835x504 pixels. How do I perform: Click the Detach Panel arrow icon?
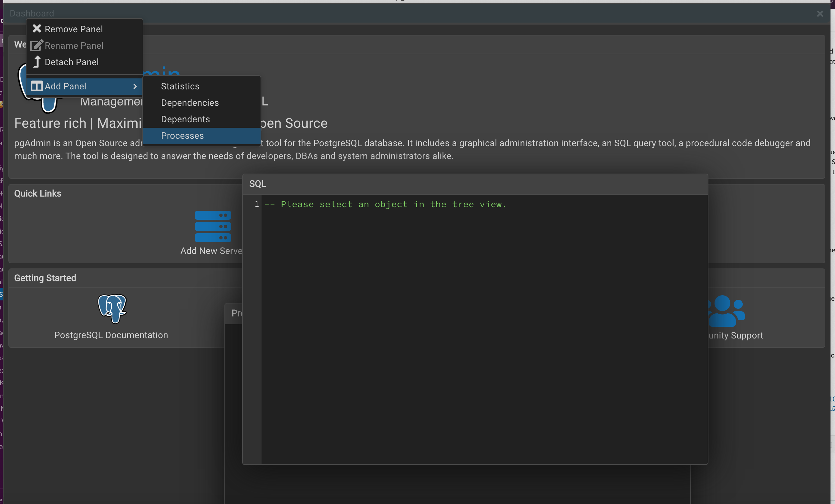tap(37, 62)
